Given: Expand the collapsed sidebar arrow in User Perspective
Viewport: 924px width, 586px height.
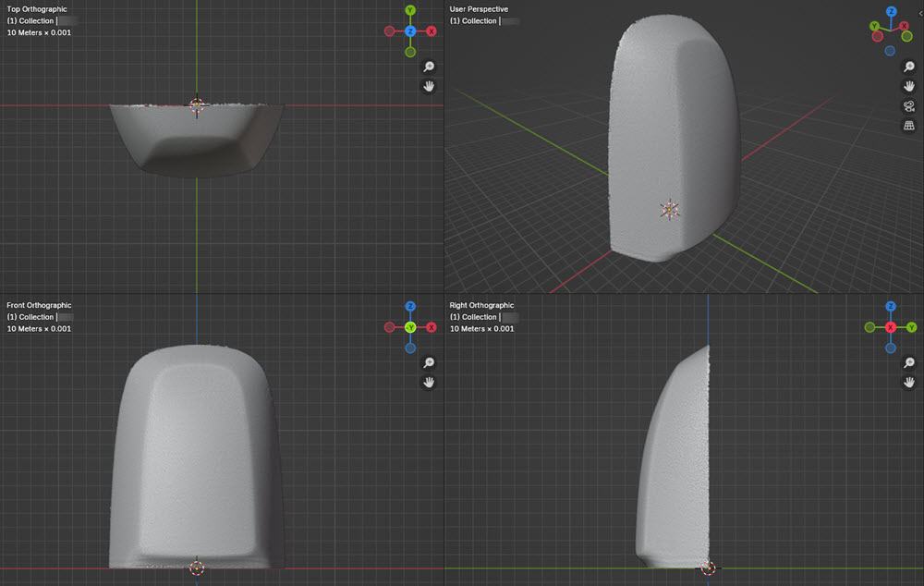Looking at the screenshot, I should (x=920, y=13).
